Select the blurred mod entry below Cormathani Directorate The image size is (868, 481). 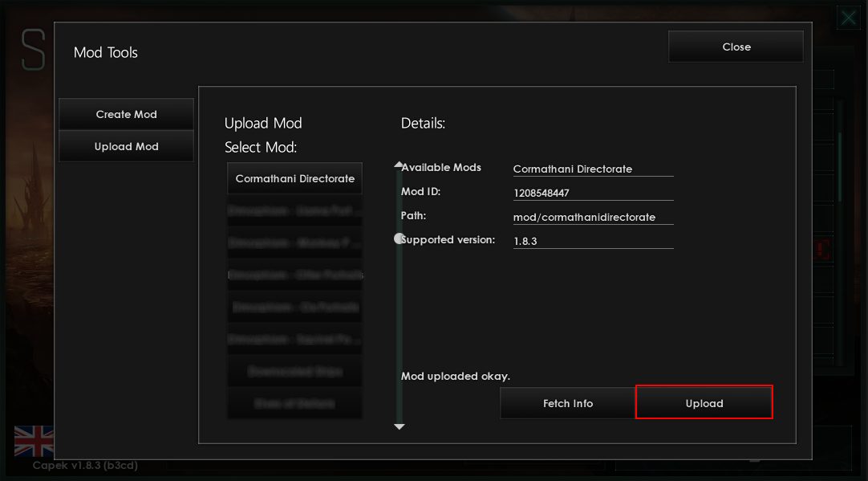coord(294,210)
